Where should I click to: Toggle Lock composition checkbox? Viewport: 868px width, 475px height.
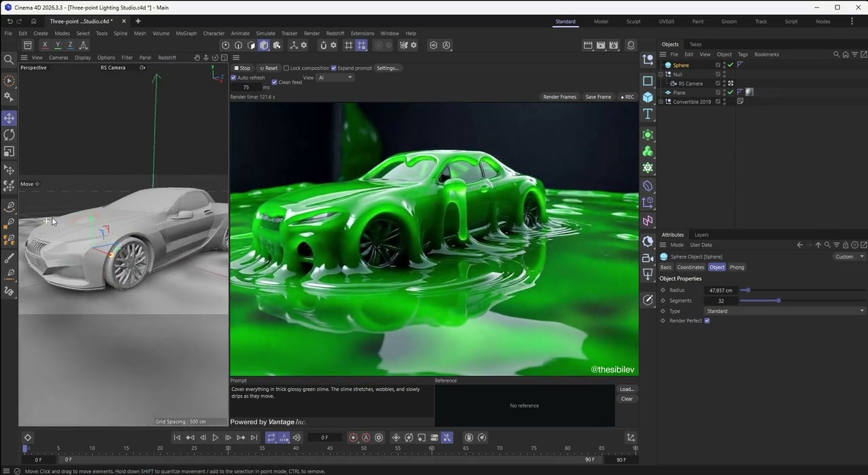pos(286,68)
